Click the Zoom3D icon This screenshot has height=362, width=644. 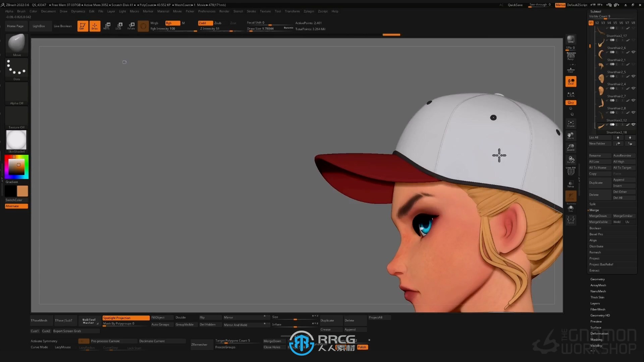(571, 147)
